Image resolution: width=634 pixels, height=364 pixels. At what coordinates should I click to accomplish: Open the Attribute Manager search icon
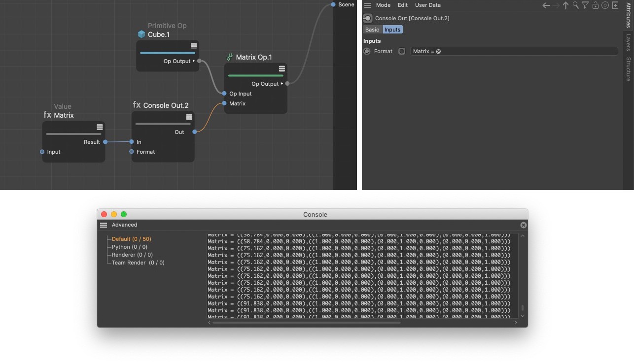click(575, 5)
